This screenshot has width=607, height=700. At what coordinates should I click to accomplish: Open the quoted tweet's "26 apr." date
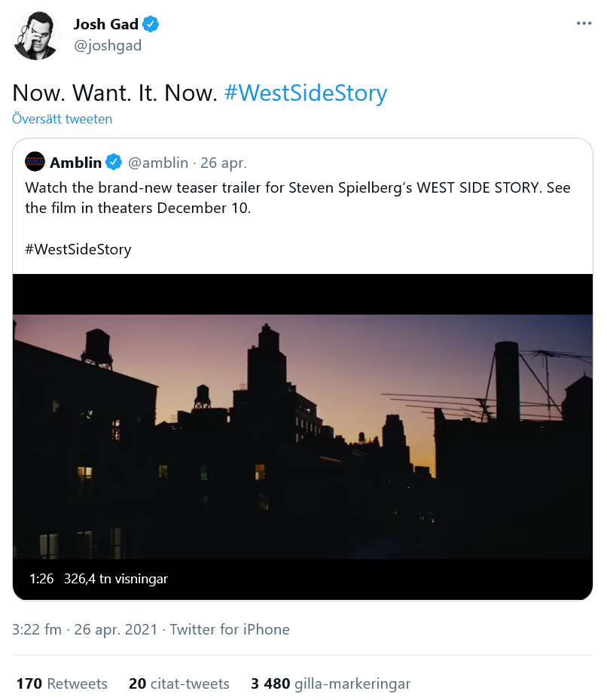pyautogui.click(x=224, y=162)
